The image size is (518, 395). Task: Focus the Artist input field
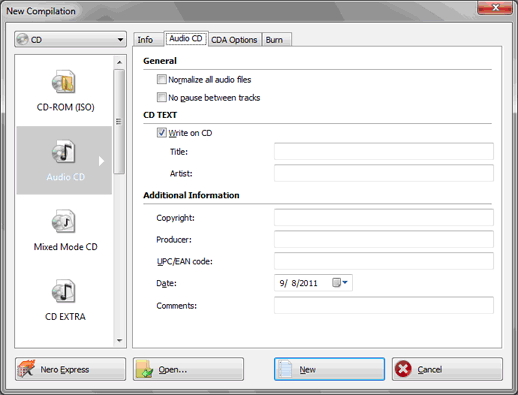click(x=384, y=173)
